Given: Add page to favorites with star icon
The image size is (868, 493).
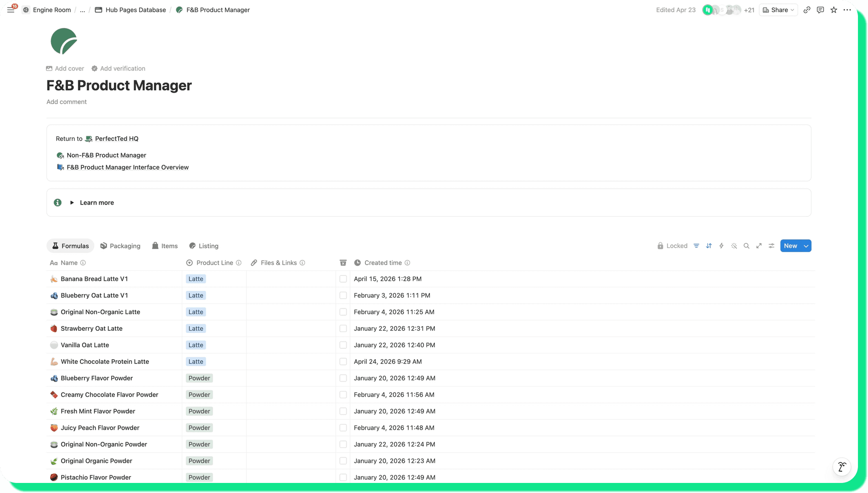Looking at the screenshot, I should click(x=834, y=10).
